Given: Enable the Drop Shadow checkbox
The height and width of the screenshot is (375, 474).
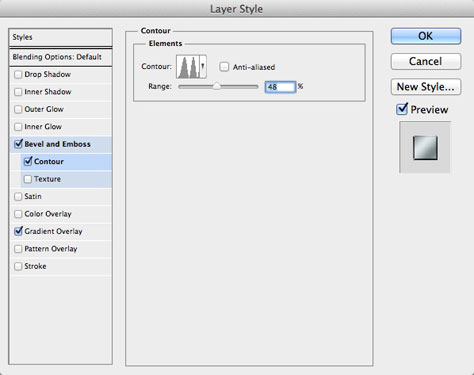Looking at the screenshot, I should tap(18, 74).
